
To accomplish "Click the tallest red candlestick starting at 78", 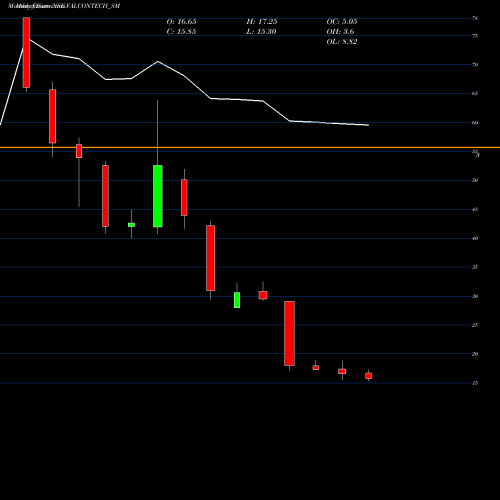I will pos(26,52).
